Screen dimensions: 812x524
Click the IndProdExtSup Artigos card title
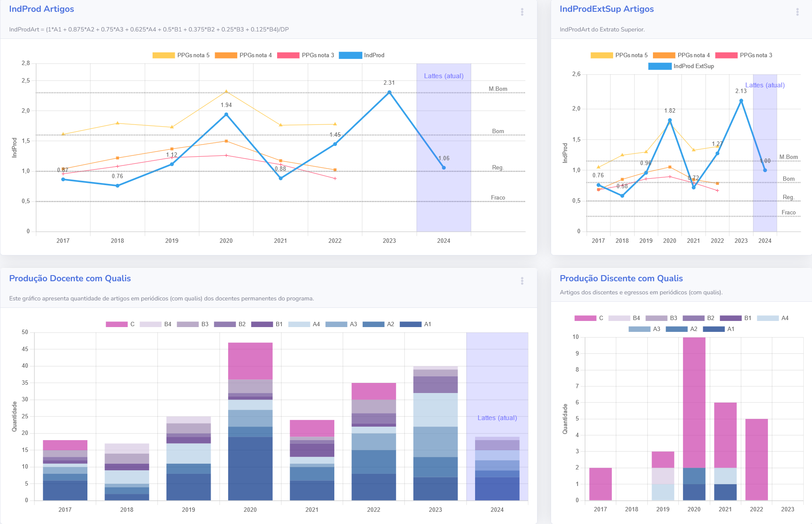607,9
